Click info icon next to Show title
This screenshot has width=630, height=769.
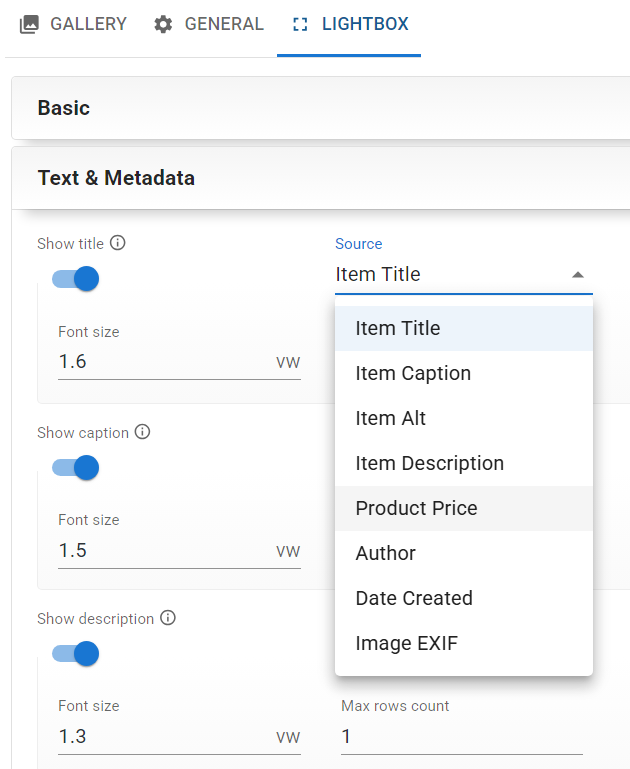118,243
